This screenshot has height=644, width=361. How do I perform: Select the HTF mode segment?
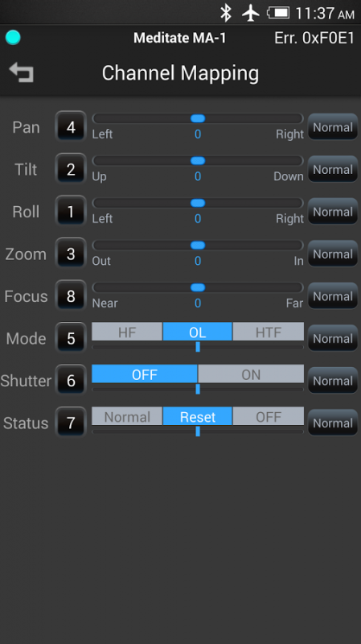coord(269,332)
